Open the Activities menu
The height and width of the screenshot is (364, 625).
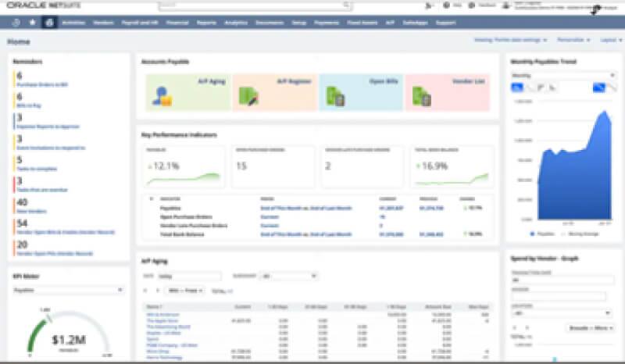point(73,23)
